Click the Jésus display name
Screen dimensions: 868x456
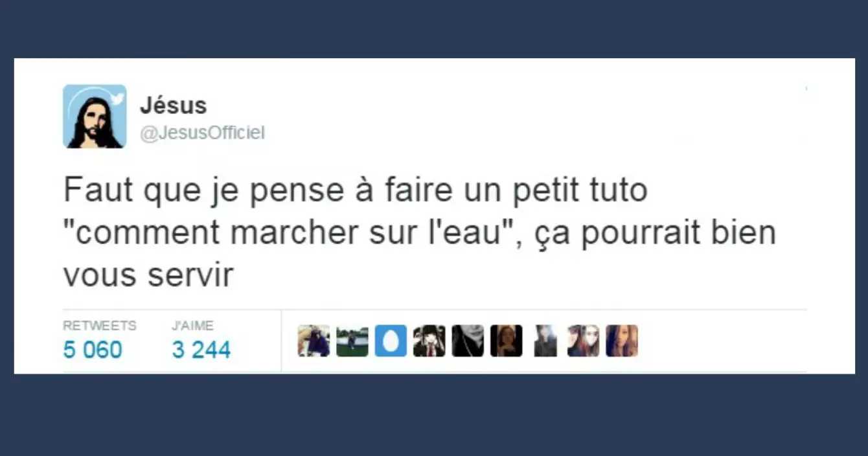pos(174,105)
